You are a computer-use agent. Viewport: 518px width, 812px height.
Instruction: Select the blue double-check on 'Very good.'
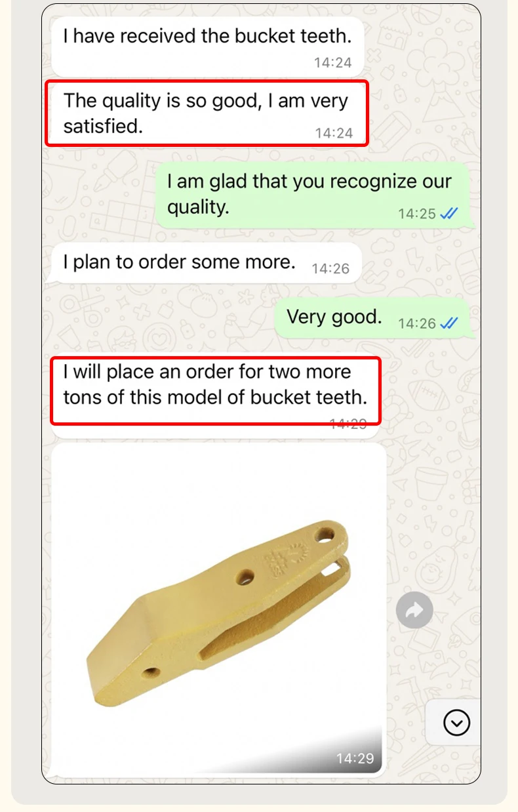(449, 323)
